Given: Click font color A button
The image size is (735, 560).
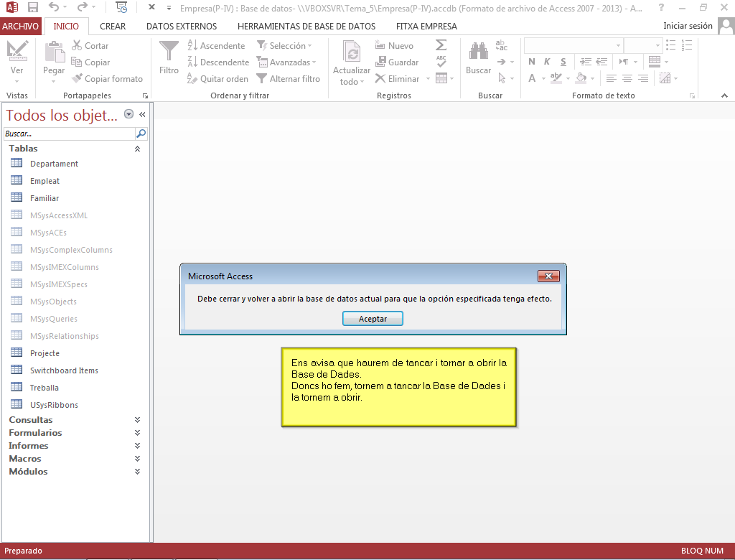Looking at the screenshot, I should click(532, 78).
